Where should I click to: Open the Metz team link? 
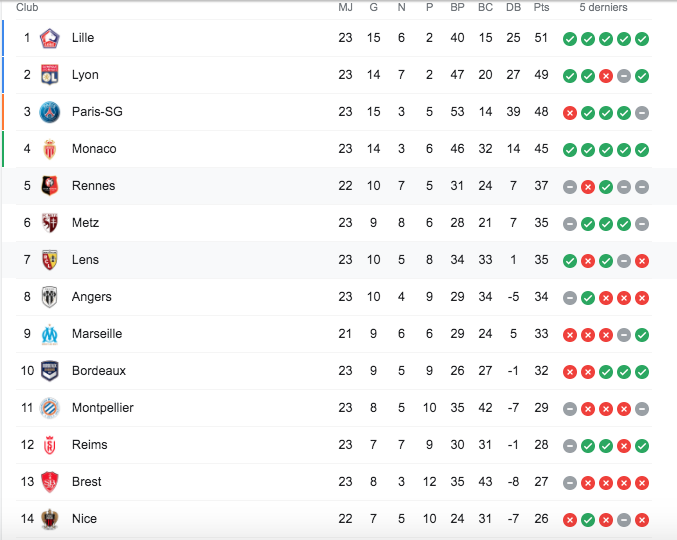85,223
